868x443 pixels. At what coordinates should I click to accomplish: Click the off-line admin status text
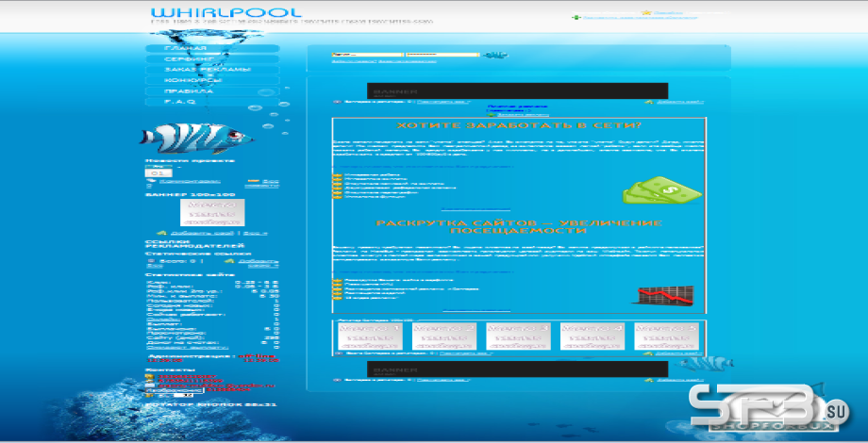tap(257, 355)
